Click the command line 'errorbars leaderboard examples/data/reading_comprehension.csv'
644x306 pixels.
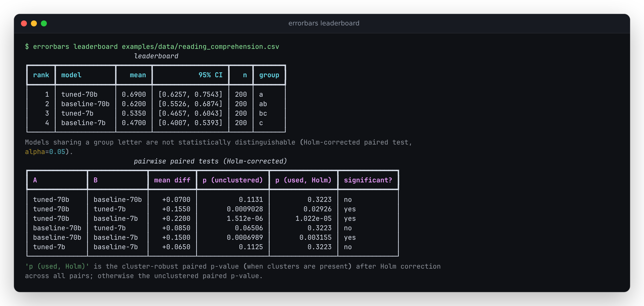[x=156, y=47]
